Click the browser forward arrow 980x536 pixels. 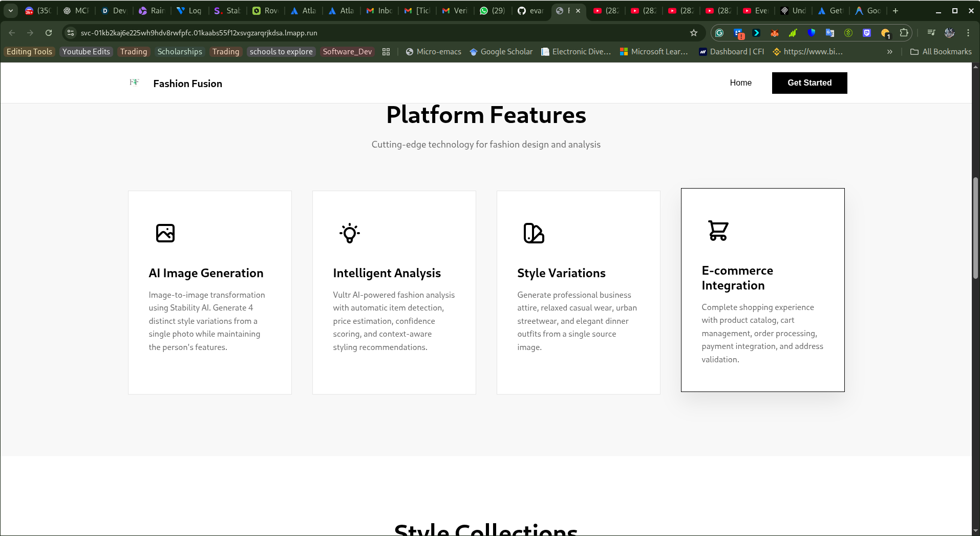tap(30, 33)
